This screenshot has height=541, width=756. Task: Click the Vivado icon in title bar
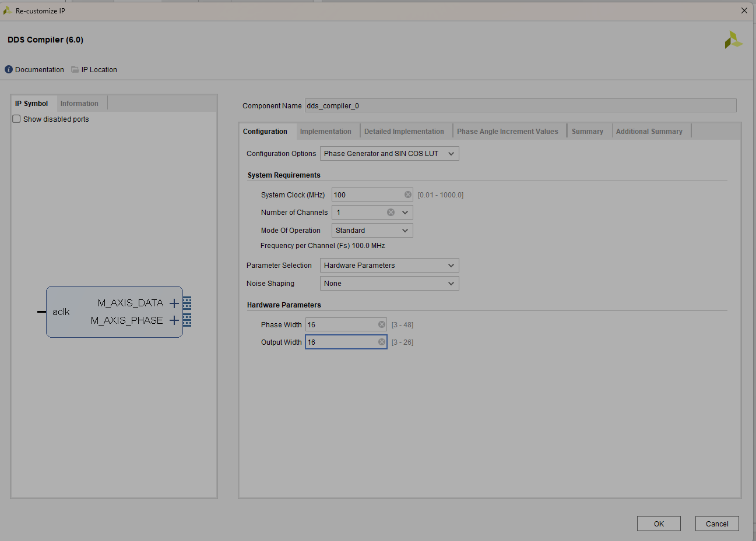8,10
